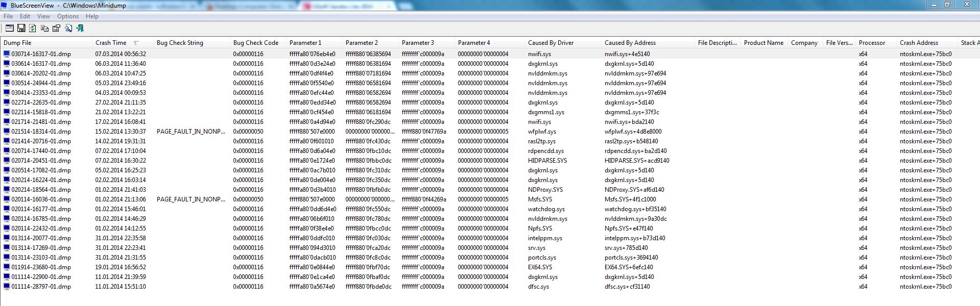Open Find with the magnifier toolbar icon
The image size is (980, 306).
[68, 29]
